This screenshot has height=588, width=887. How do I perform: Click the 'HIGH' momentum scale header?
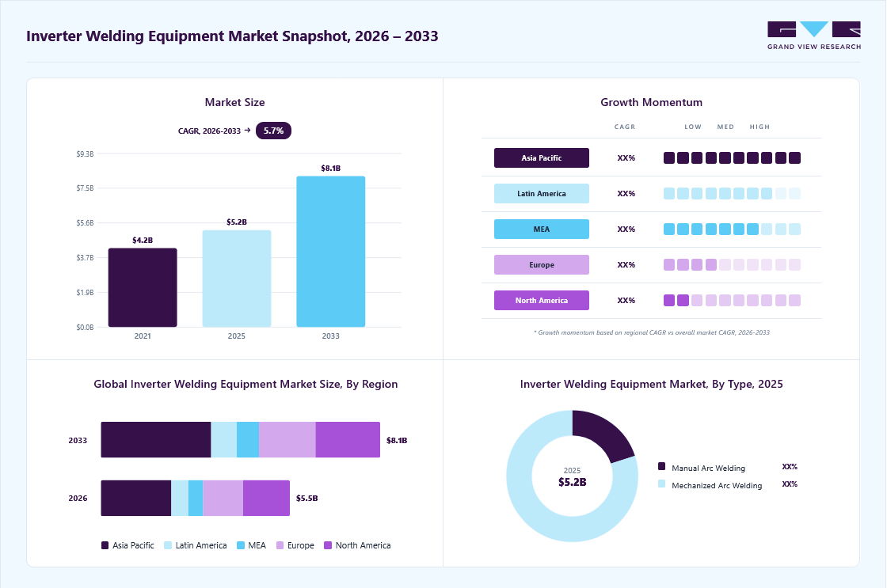coord(759,127)
